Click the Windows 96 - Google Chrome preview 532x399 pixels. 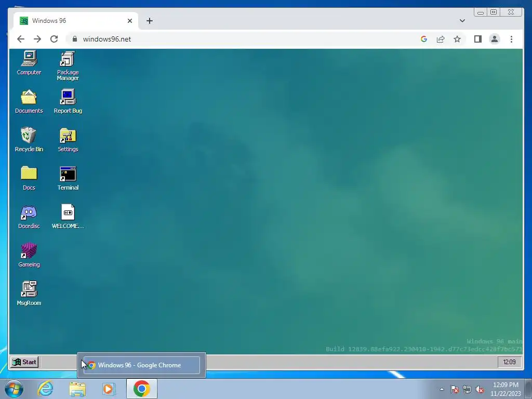tap(141, 365)
